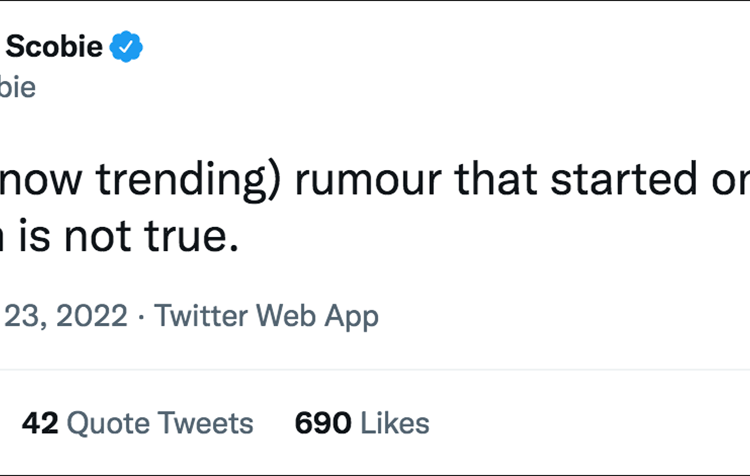Open the 690 Likes list
This screenshot has height=476, width=750.
coord(362,423)
